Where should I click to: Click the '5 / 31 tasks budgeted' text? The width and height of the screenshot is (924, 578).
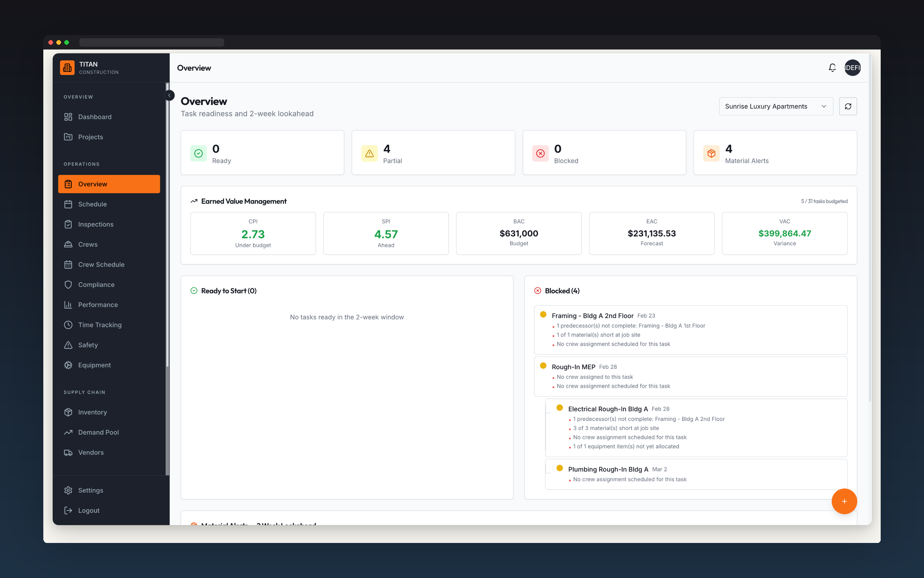[824, 201]
